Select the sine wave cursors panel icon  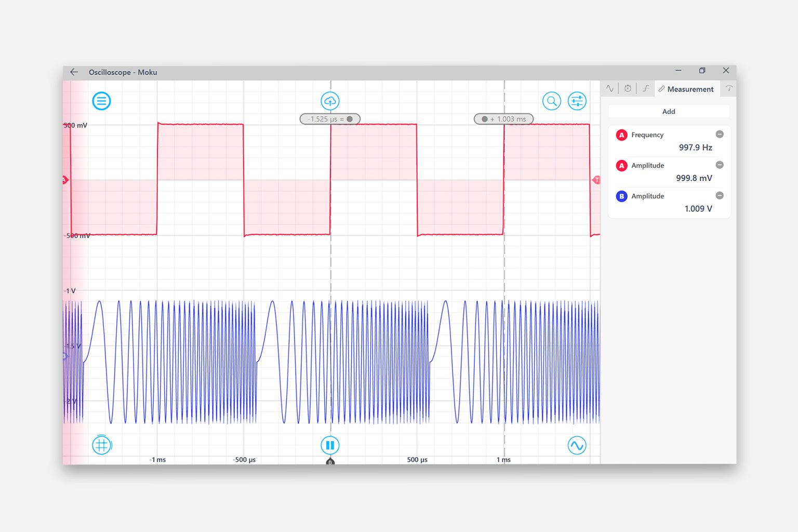coord(609,88)
